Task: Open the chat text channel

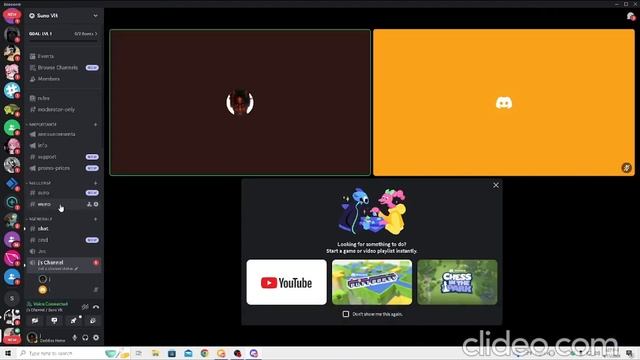Action: click(x=63, y=229)
